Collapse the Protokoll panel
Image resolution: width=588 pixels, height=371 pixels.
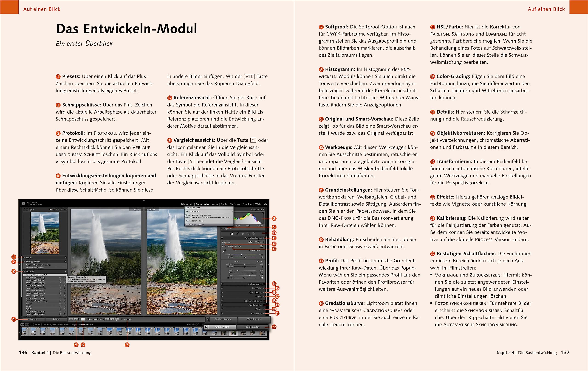24,271
